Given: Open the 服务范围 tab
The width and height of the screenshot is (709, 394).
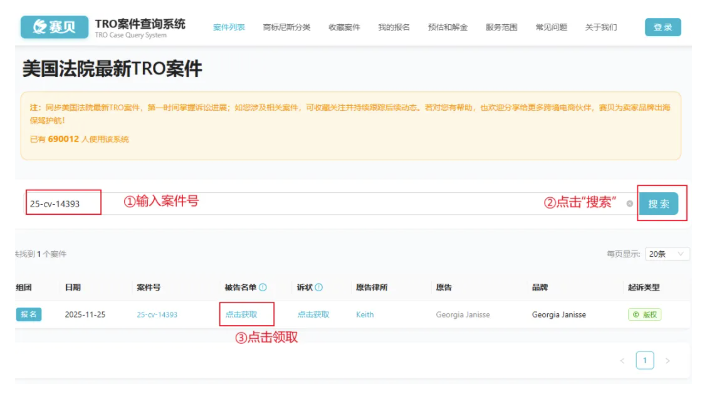Looking at the screenshot, I should (x=501, y=27).
